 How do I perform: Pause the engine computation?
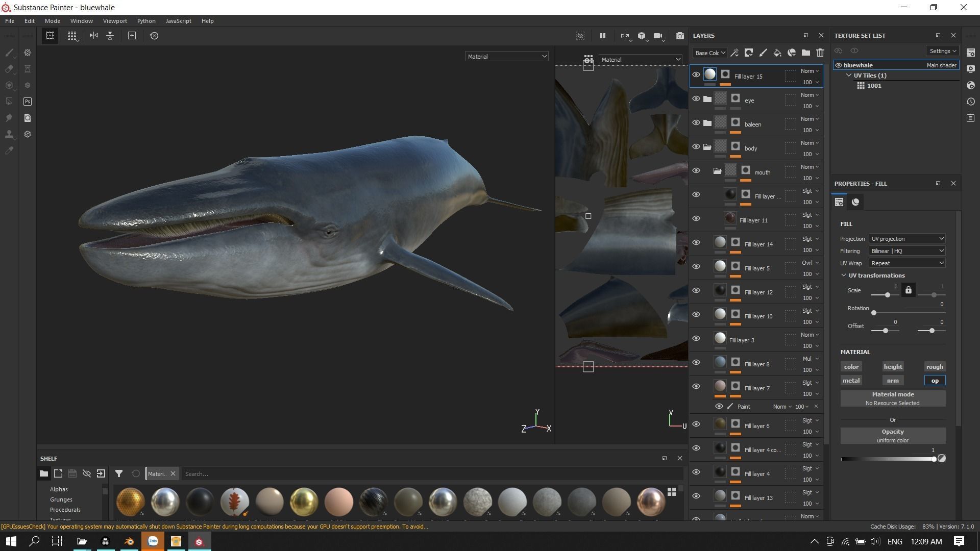[x=603, y=36]
